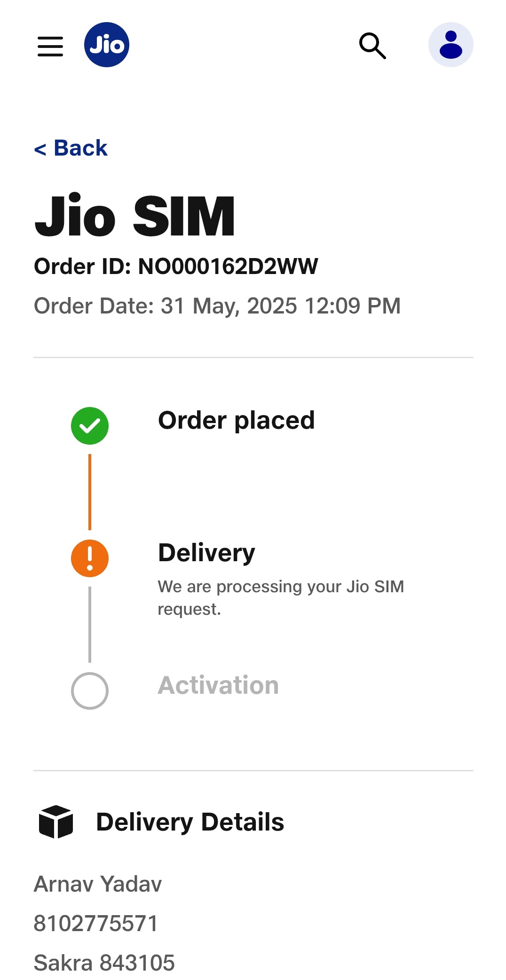Tap the orange Delivery alert icon
The width and height of the screenshot is (506, 980).
(x=90, y=558)
